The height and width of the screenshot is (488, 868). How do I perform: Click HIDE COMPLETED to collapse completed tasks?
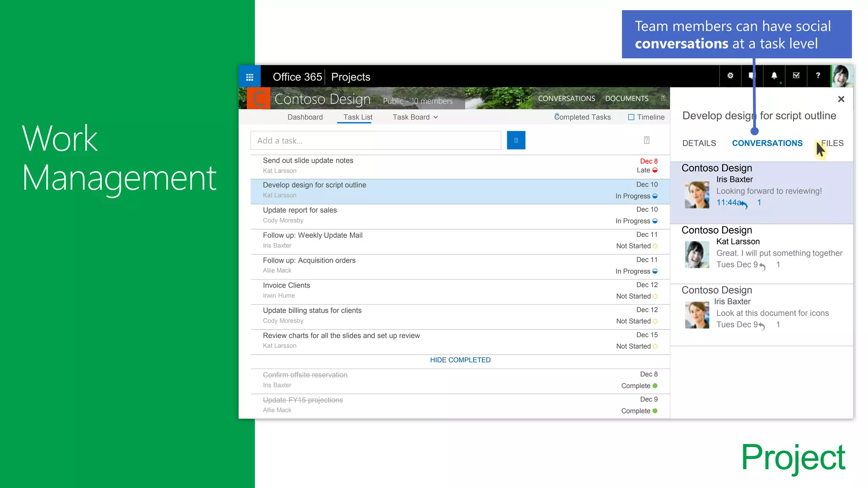(x=460, y=360)
